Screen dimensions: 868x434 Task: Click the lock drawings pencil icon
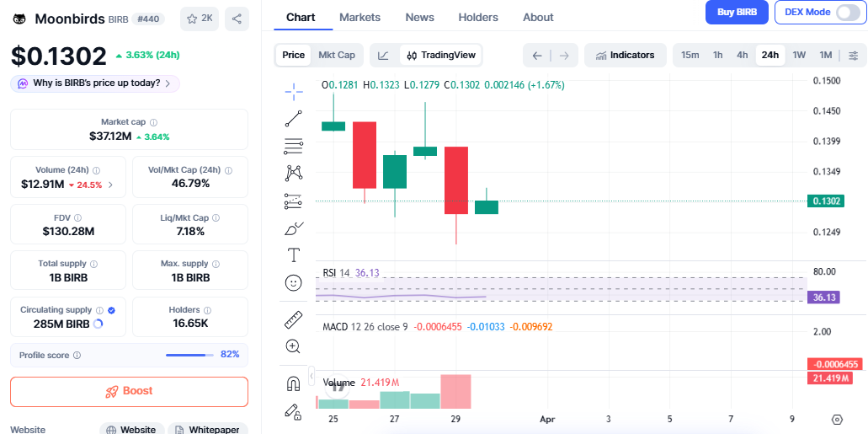click(x=293, y=410)
